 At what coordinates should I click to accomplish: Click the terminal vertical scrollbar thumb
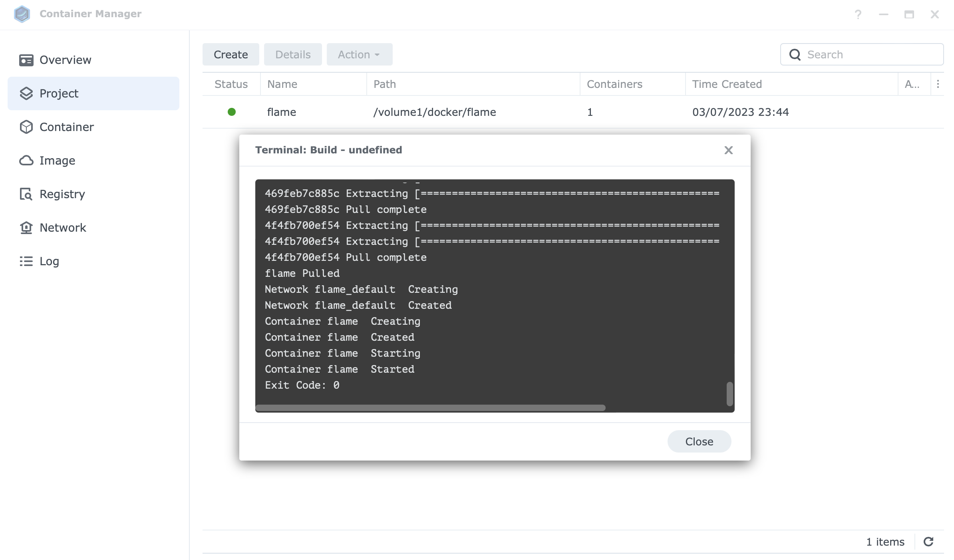[729, 394]
